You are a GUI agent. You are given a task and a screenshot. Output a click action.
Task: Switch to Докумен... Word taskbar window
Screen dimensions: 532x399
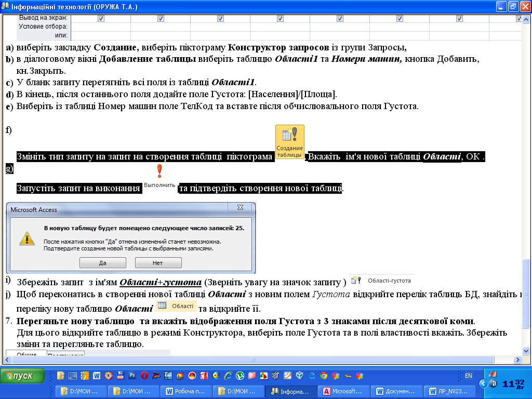coord(396,391)
